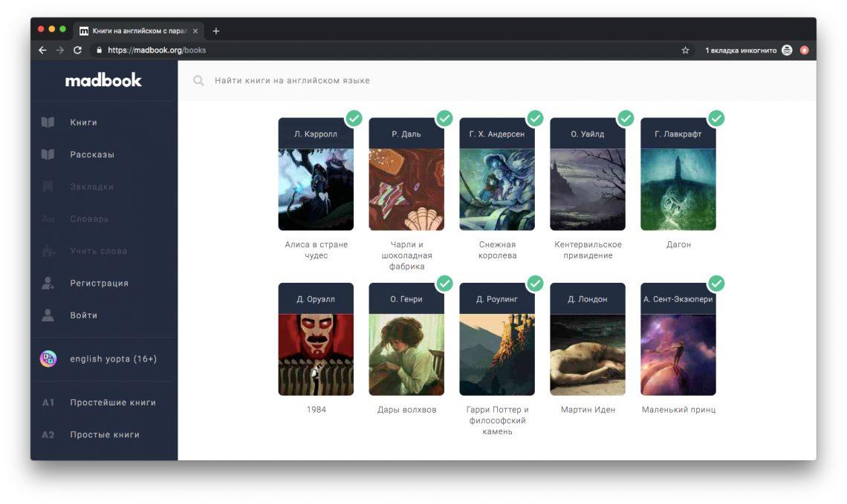Viewport: 847px width, 504px height.
Task: Select the Учить слова menu item
Action: [x=99, y=251]
